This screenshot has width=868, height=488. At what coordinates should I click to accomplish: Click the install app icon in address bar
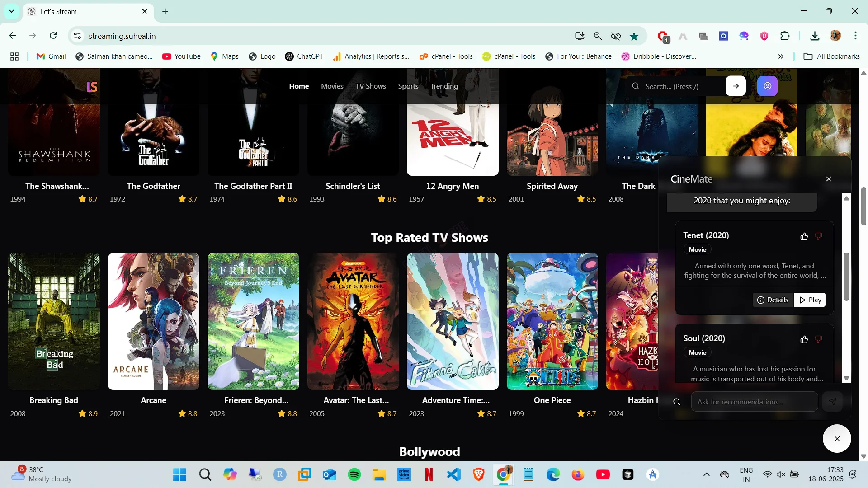point(579,36)
